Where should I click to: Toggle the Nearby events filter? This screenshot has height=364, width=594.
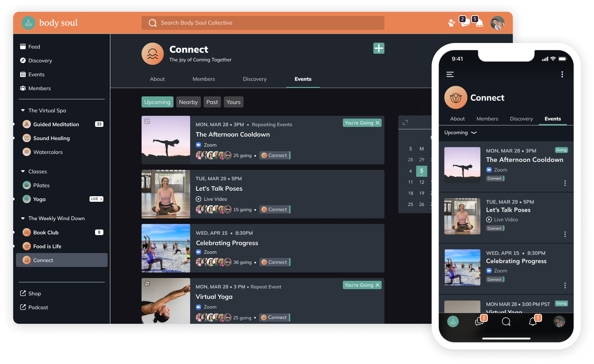coord(188,102)
